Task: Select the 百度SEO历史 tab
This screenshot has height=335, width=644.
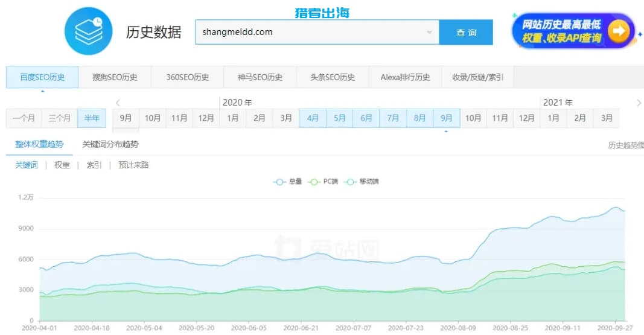Action: pos(42,77)
